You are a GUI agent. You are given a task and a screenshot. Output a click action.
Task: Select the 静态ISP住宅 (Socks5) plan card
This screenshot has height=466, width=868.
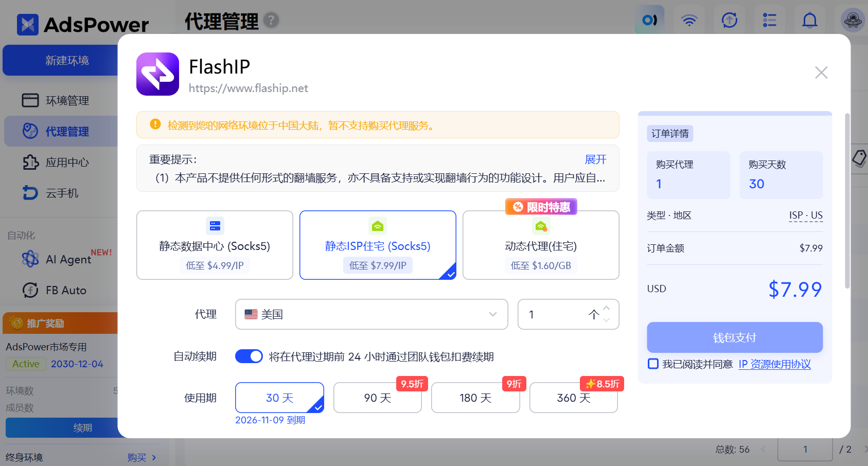378,245
